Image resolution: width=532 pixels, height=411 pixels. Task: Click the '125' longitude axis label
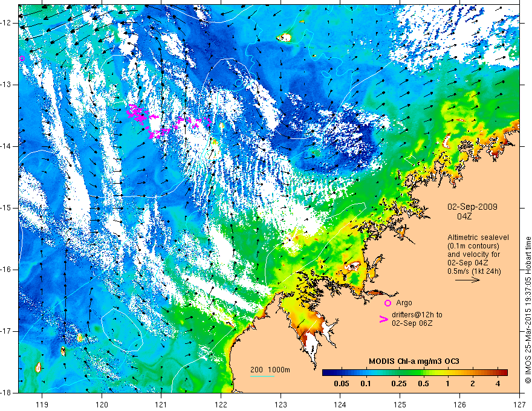(400, 404)
